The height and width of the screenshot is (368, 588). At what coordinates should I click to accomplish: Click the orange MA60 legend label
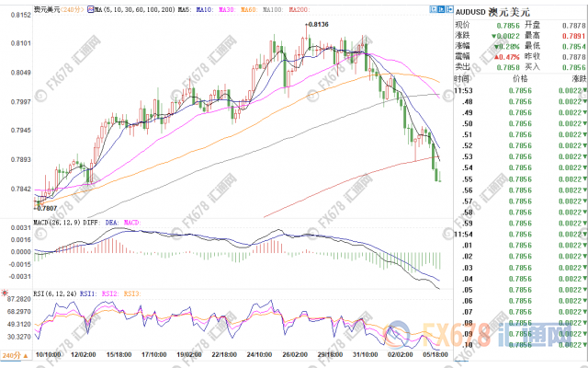249,9
